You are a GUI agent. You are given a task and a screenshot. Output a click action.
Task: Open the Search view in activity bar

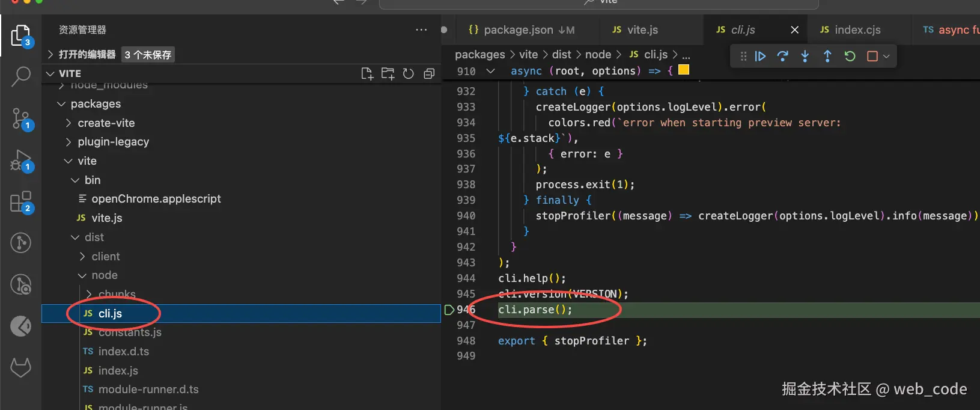(x=21, y=77)
